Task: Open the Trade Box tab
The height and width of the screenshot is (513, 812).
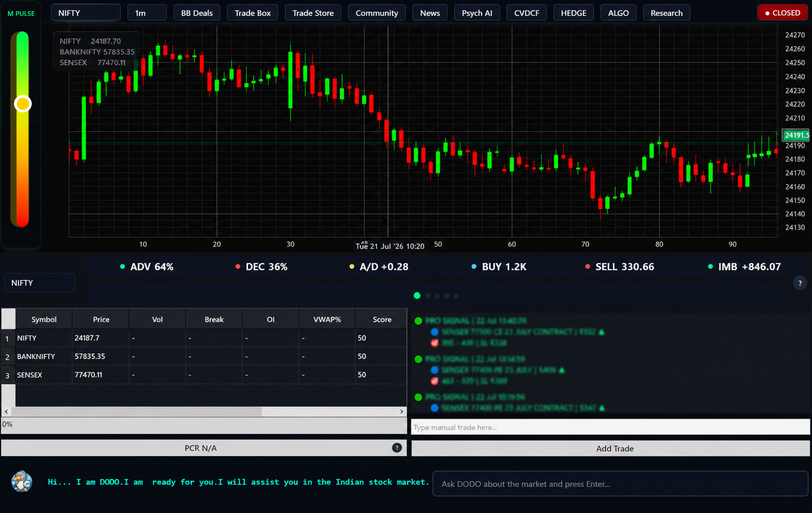Action: (253, 13)
